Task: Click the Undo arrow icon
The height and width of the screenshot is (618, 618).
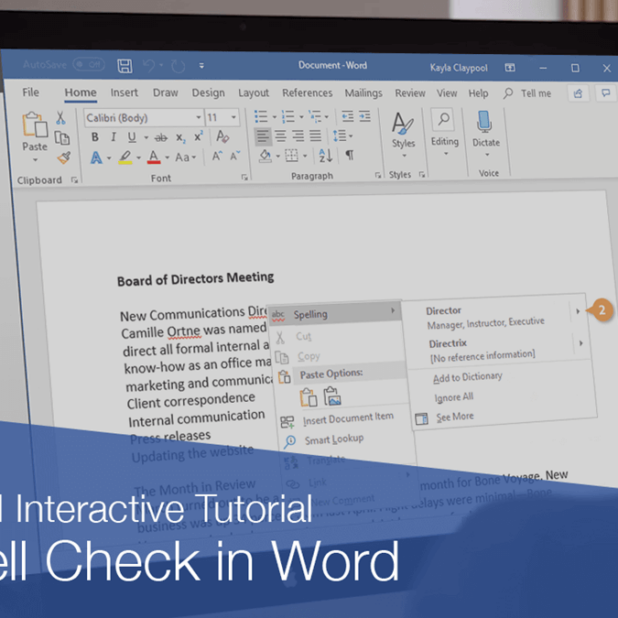Action: 149,65
